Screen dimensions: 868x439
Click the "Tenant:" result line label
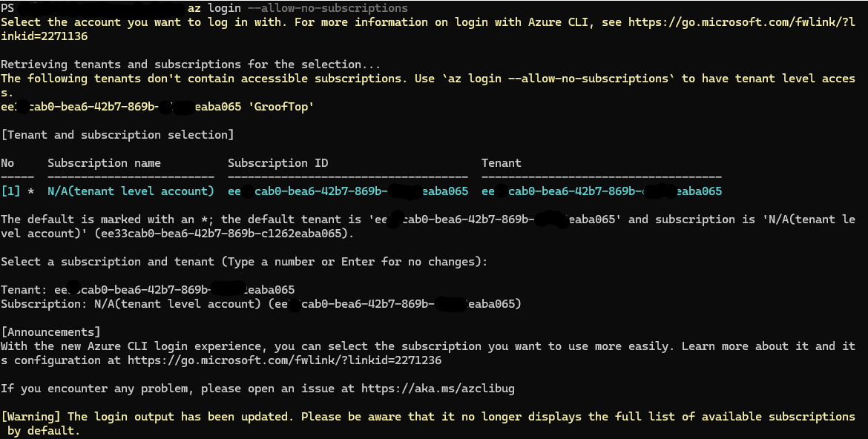pos(24,290)
